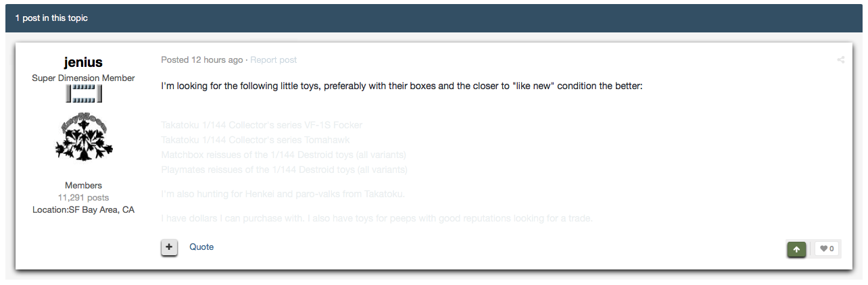Click the Location SF Bay Area text
Screen dimensions: 868x285
pos(83,210)
